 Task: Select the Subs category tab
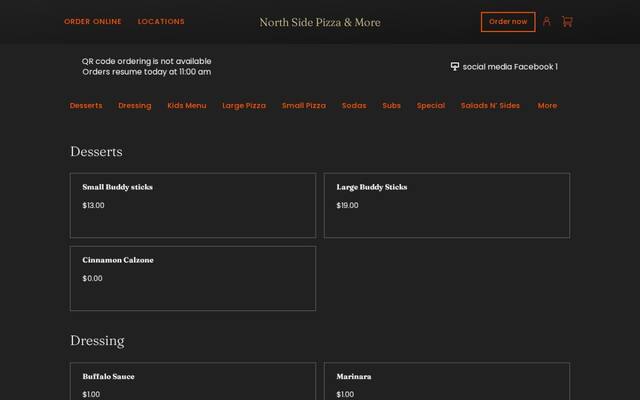(x=391, y=106)
